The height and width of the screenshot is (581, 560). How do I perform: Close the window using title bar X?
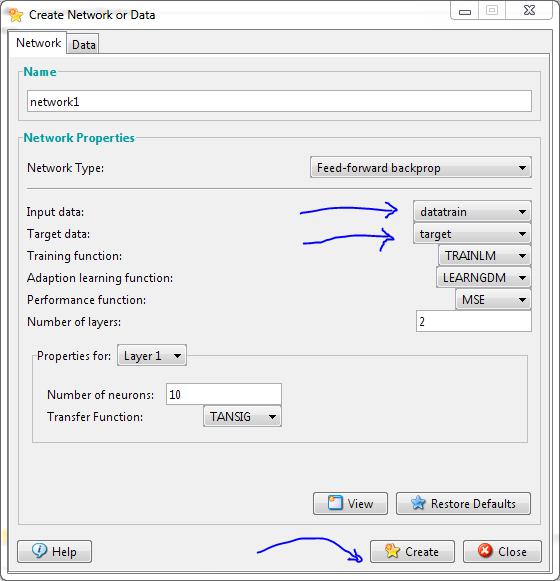tap(529, 11)
